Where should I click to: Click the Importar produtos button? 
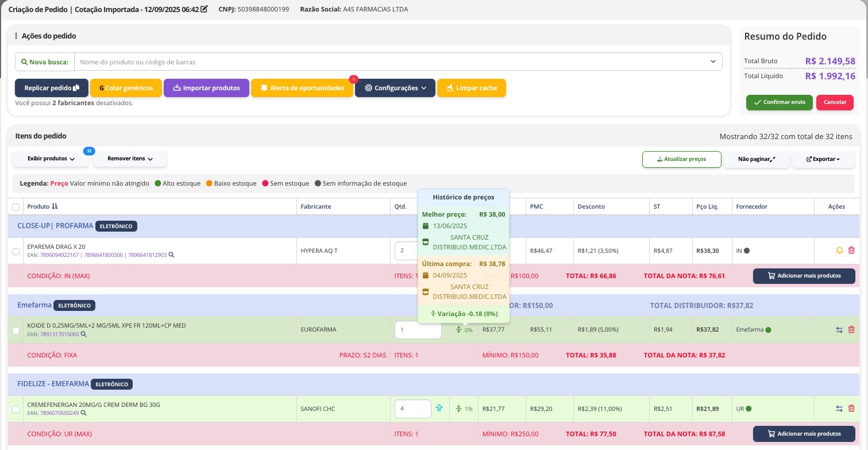click(x=206, y=88)
